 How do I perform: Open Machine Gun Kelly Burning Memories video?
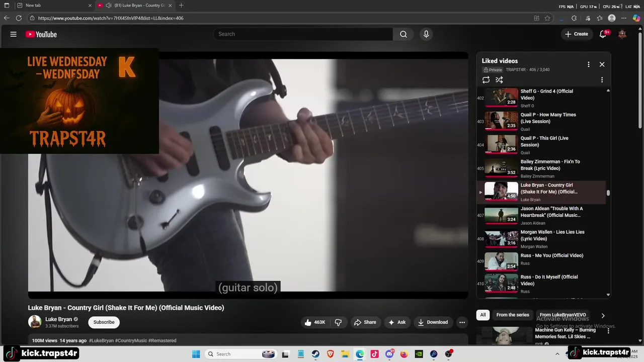[x=565, y=333]
